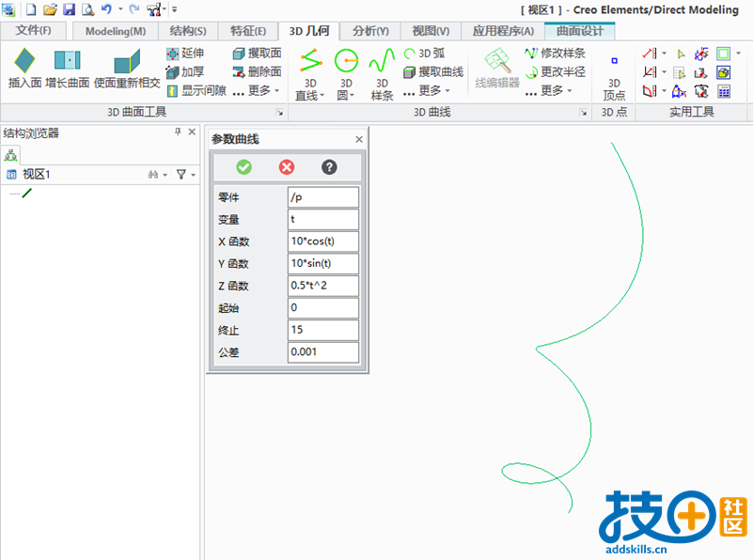Confirm parameters with green check icon
The height and width of the screenshot is (560, 753).
[x=244, y=167]
